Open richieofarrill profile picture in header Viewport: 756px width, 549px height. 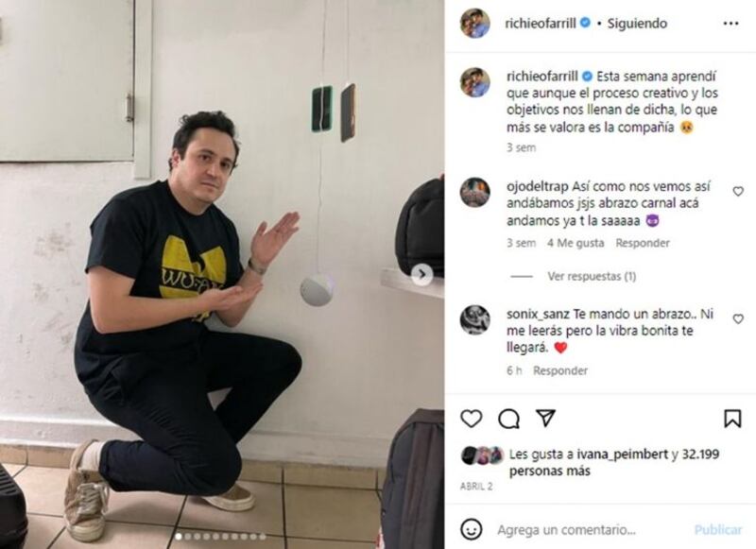475,23
